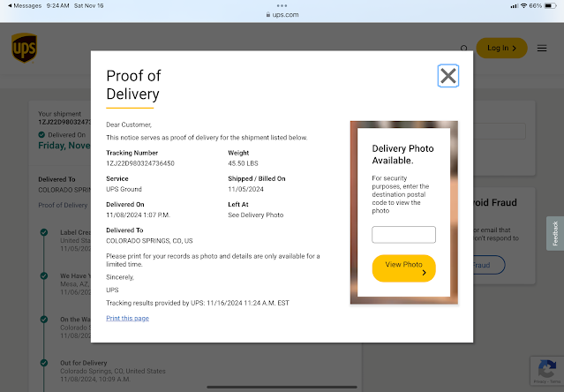Click the tracking number 1ZJ22D980324736450
This screenshot has height=392, width=564.
tap(140, 163)
